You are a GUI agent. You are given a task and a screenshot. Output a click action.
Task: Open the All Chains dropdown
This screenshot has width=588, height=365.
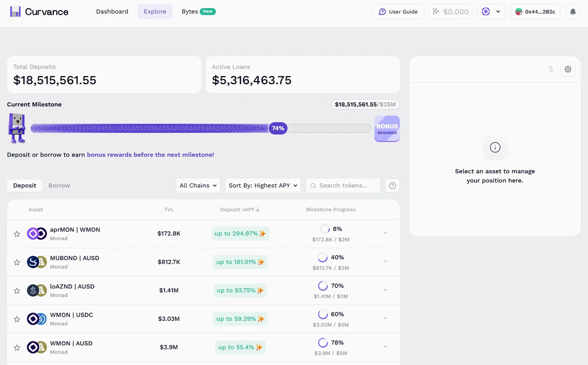[198, 186]
